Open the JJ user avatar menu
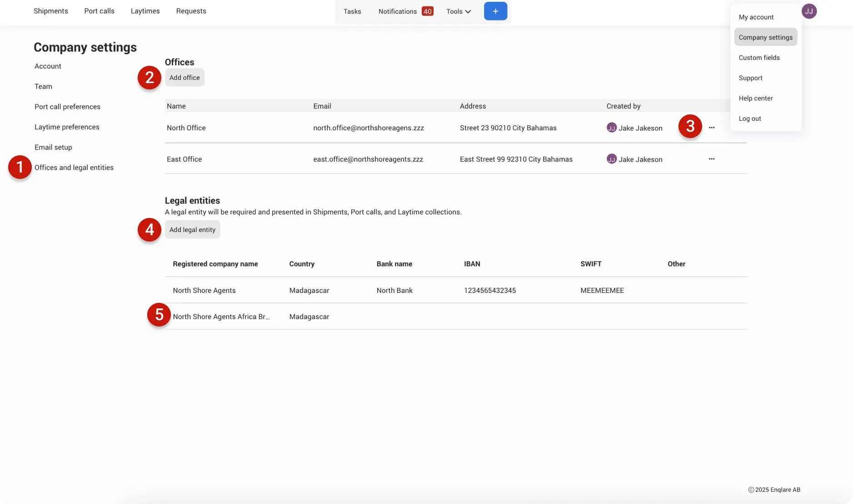The height and width of the screenshot is (504, 853). (x=809, y=11)
